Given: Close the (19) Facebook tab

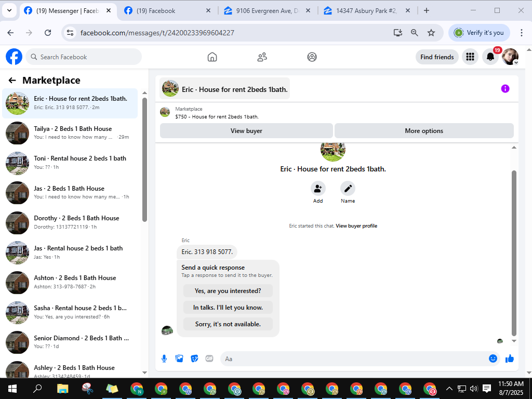Looking at the screenshot, I should click(x=208, y=10).
